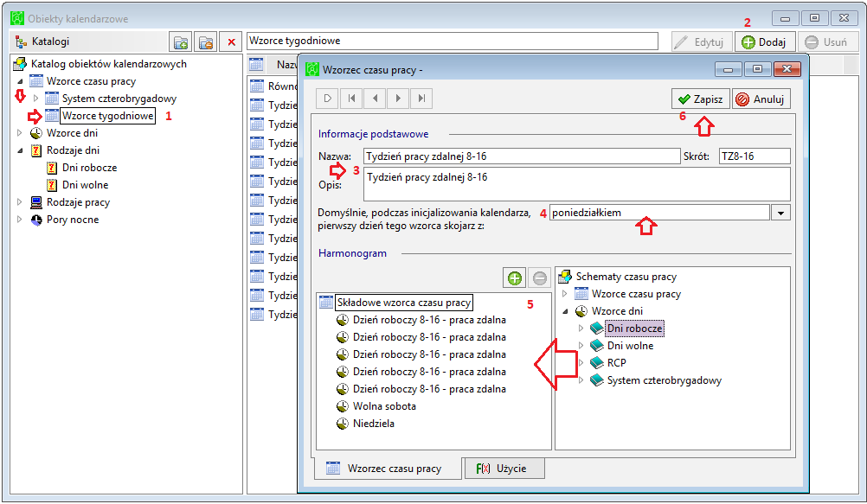Expand Dni wolne in schematy tree
This screenshot has height=504, width=867.
tap(581, 346)
